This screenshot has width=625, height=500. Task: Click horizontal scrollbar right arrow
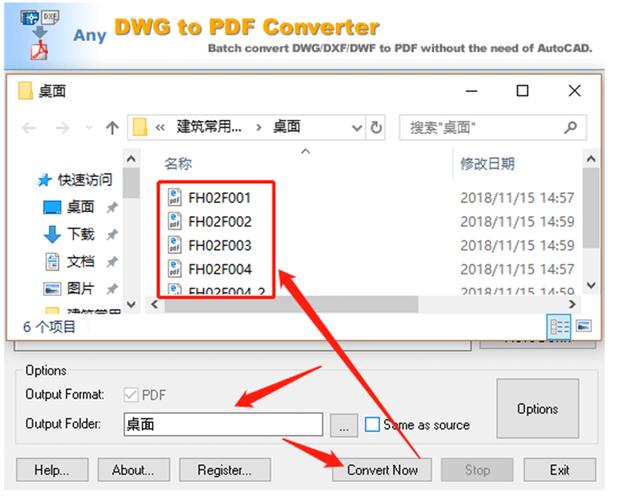tap(572, 304)
